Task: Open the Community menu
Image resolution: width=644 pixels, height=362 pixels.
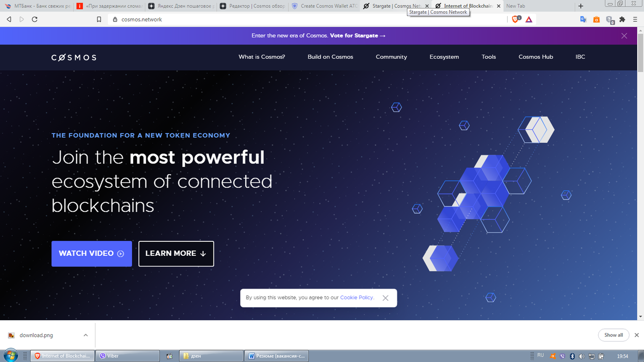Action: pyautogui.click(x=391, y=57)
